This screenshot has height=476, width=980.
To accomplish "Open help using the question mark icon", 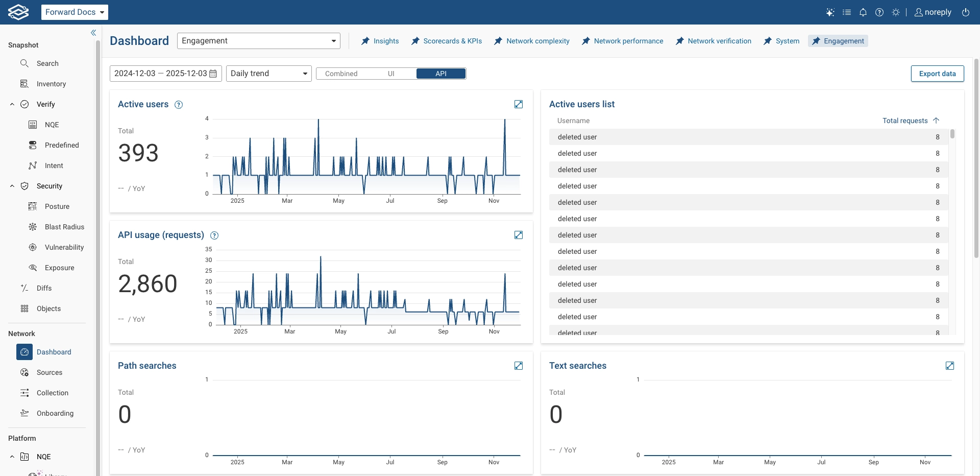I will click(x=879, y=12).
